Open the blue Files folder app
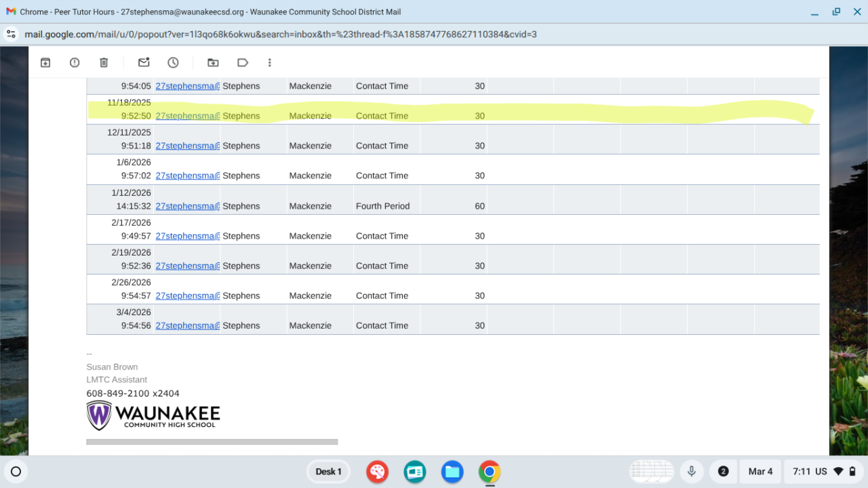The height and width of the screenshot is (488, 868). (452, 472)
